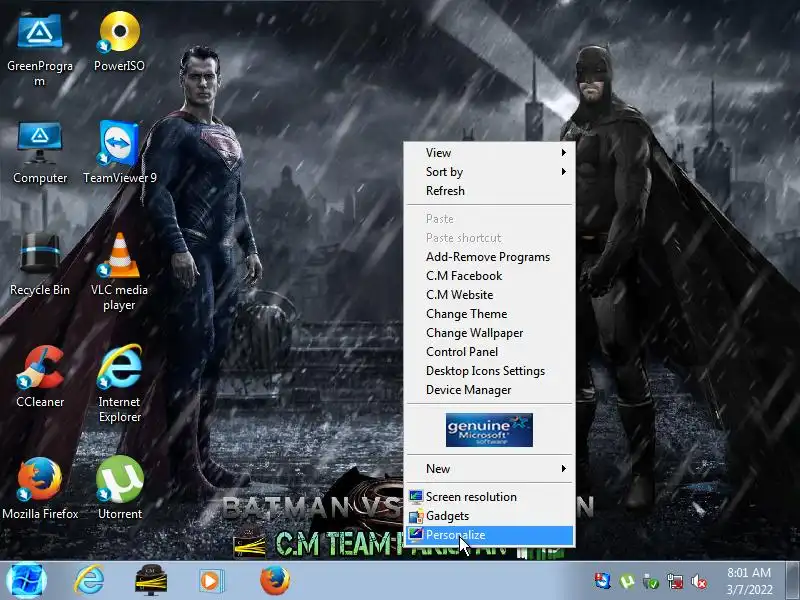Choose Control Panel from context menu
Viewport: 800px width, 600px height.
[489, 352]
